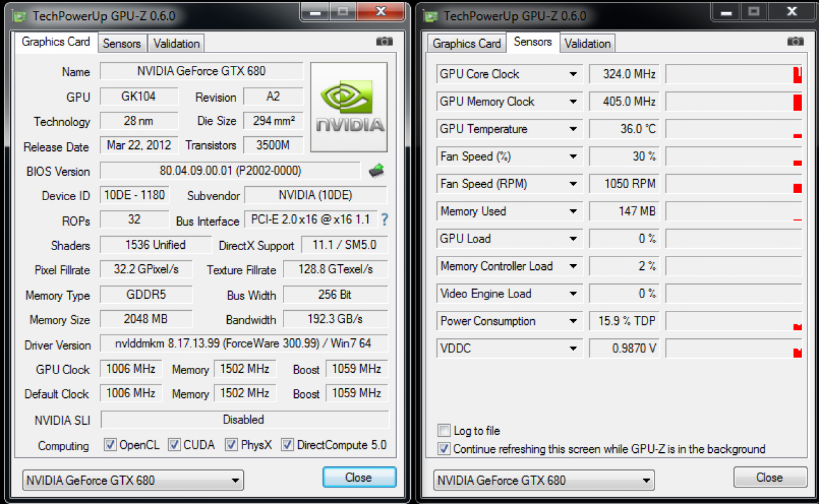Click the GPU Core Clock history graph
Screen dimensions: 819x504
(733, 74)
